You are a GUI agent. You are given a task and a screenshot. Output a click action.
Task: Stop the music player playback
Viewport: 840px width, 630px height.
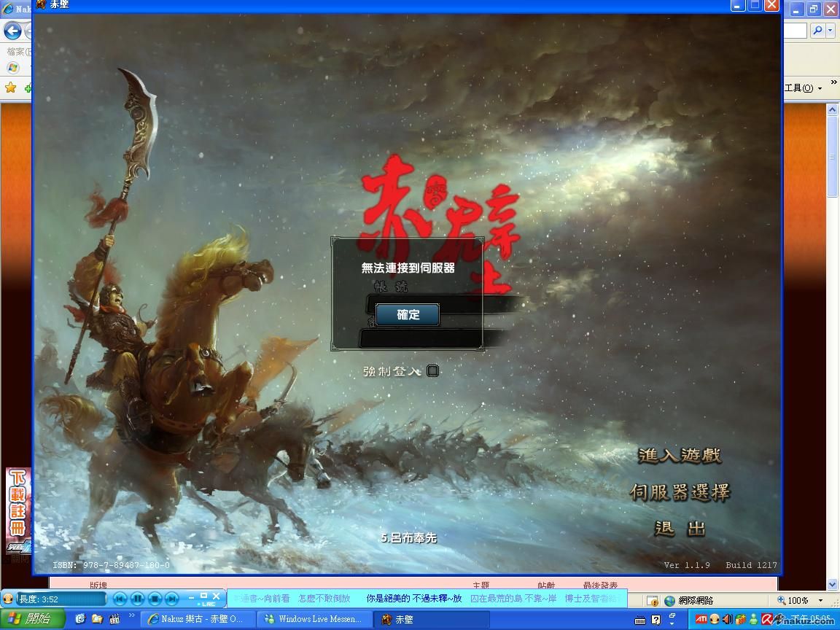coord(155,599)
